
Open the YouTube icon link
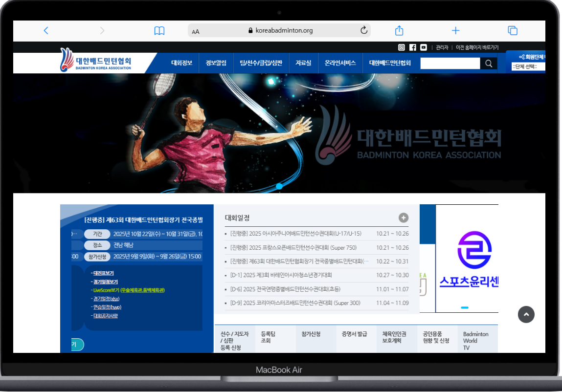(424, 47)
